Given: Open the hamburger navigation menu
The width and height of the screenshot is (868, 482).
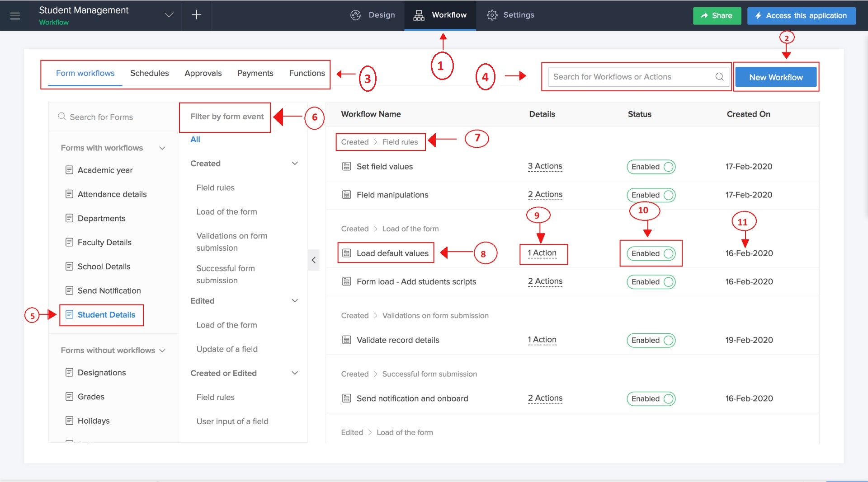Looking at the screenshot, I should (x=15, y=15).
